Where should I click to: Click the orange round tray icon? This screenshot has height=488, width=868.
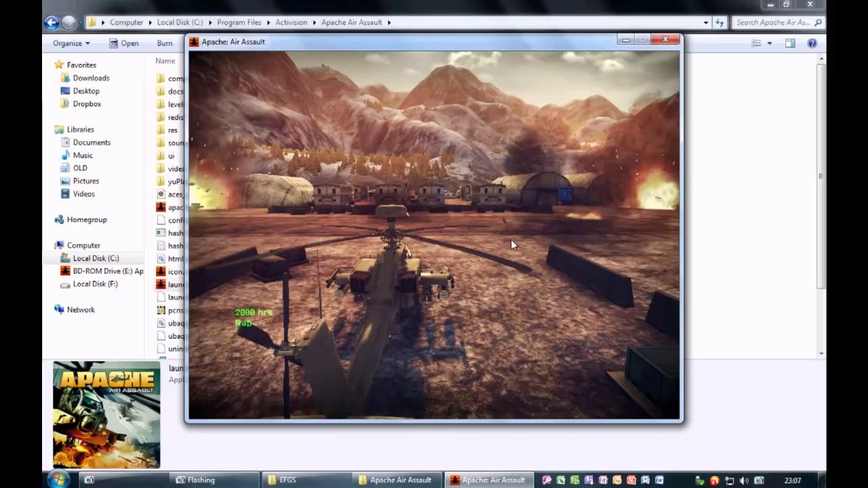pyautogui.click(x=714, y=481)
